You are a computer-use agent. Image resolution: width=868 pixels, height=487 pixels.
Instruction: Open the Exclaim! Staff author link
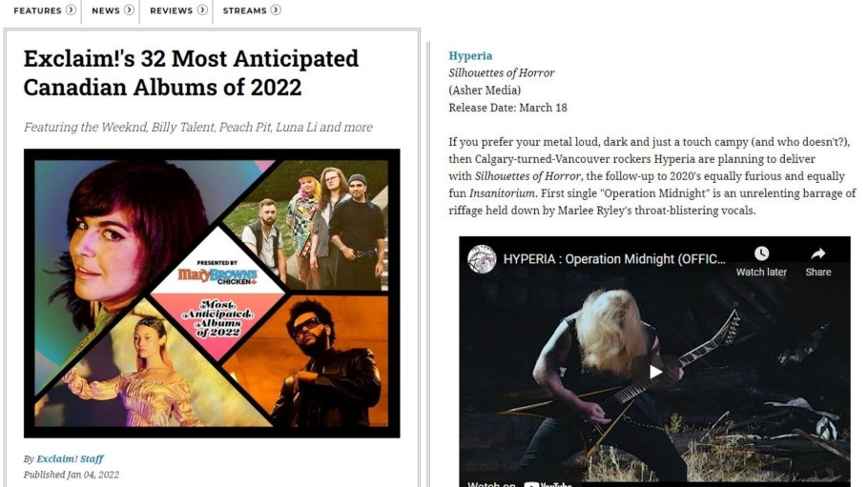[x=70, y=458]
